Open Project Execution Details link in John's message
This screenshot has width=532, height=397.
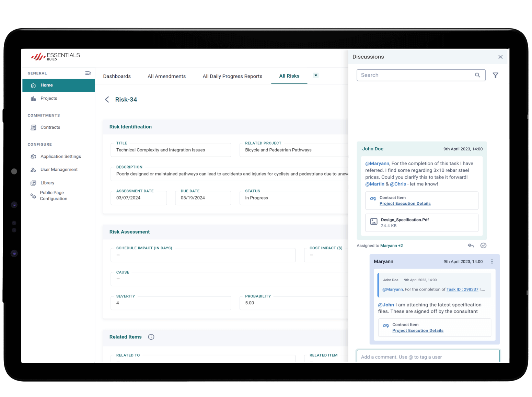[405, 204]
